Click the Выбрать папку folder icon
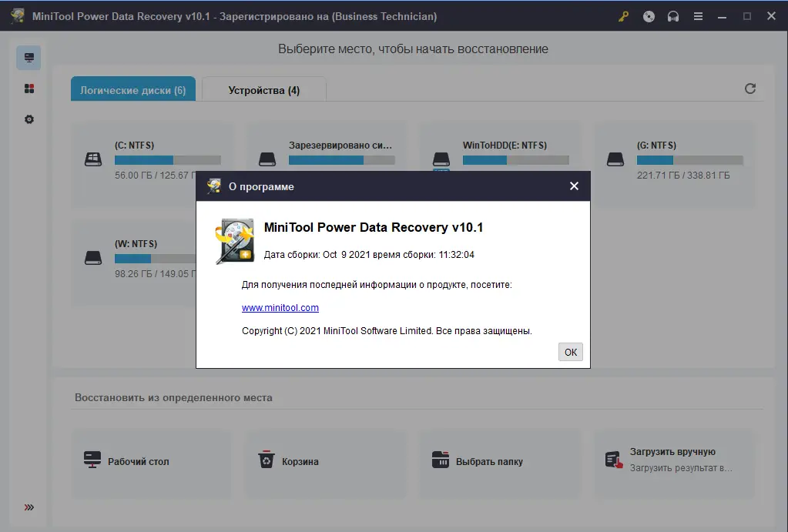This screenshot has width=788, height=532. tap(441, 460)
